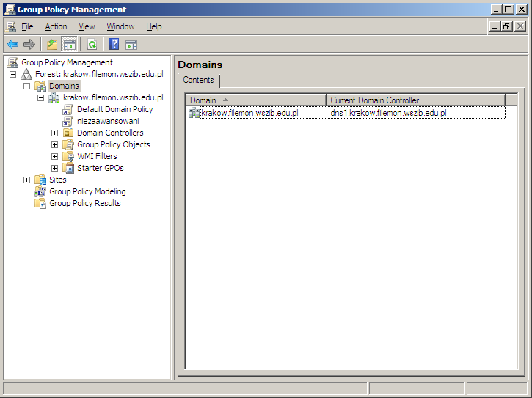The image size is (532, 398).
Task: Select Group Policy Management root label
Action: point(67,62)
